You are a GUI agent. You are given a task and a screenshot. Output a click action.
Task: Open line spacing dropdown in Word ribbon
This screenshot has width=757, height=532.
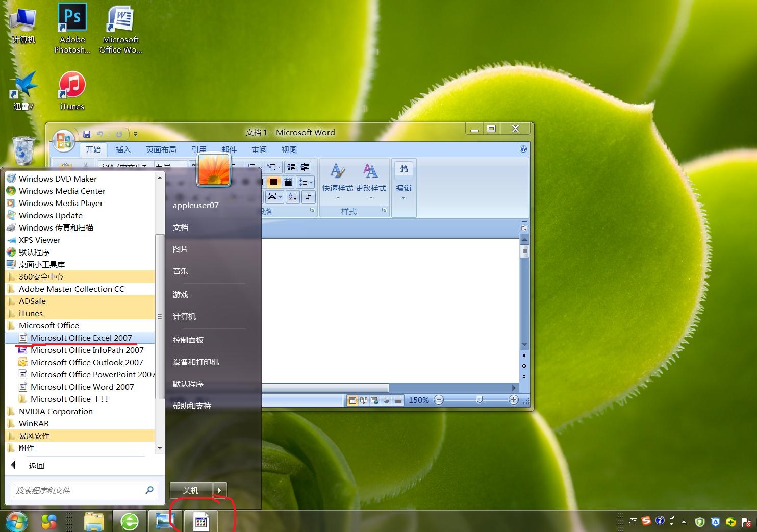click(x=306, y=182)
